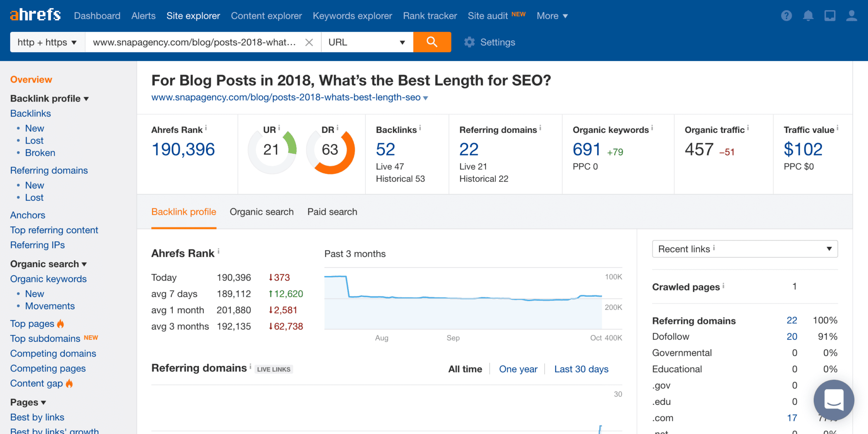Go to Dashboard in top navigation
Image resolution: width=868 pixels, height=434 pixels.
[97, 16]
